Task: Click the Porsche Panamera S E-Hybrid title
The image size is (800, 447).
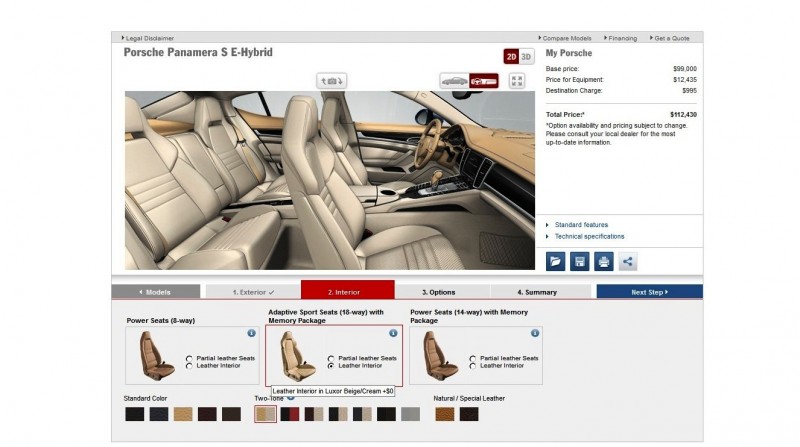Action: 198,52
